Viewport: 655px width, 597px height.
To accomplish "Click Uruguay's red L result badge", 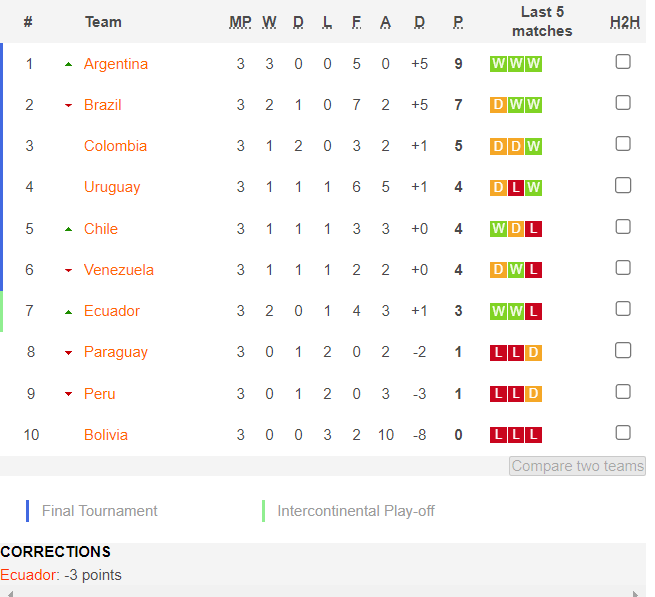I will pyautogui.click(x=516, y=188).
